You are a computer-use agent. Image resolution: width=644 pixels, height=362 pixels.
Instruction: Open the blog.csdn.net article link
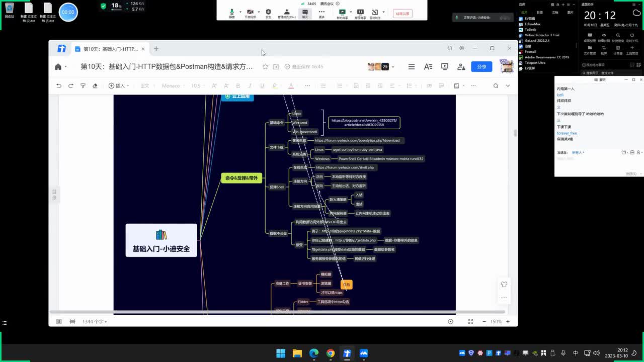364,123
